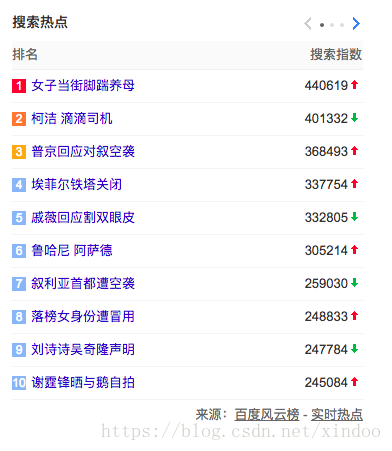Screen dimensions: 392x451
Task: Click the search index value 337754
Action: pyautogui.click(x=326, y=185)
